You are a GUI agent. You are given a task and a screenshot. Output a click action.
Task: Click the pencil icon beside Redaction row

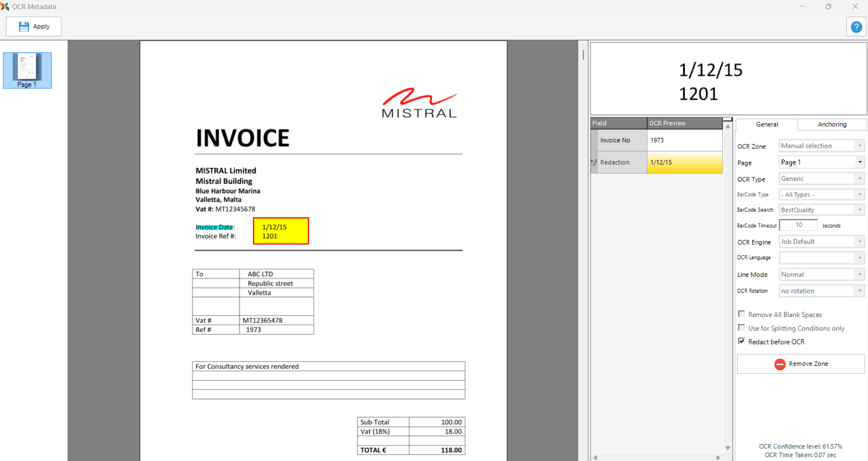[594, 162]
